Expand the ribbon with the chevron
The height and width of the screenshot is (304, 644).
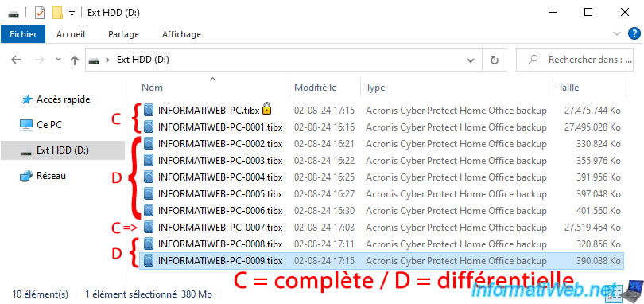pos(616,33)
